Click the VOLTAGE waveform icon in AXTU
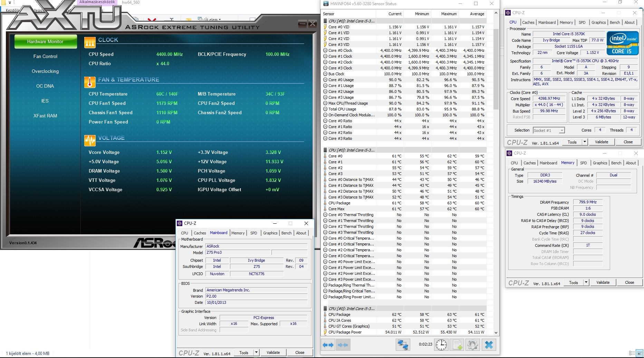The width and height of the screenshot is (644, 358). coord(90,141)
